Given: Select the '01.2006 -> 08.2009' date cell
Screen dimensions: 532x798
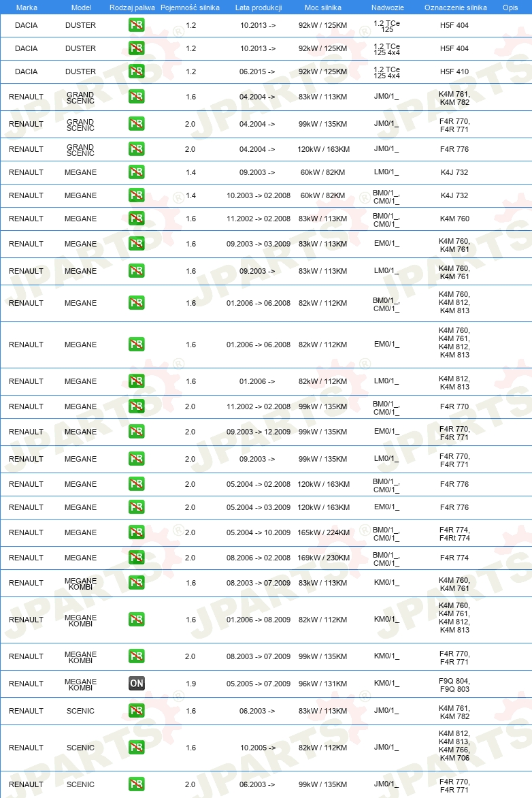Looking at the screenshot, I should (259, 620).
